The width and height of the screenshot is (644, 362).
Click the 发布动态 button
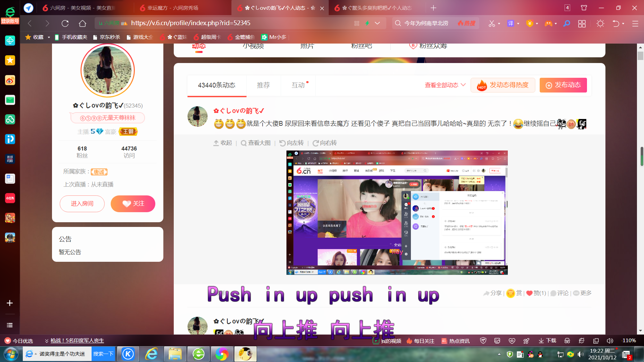(x=563, y=85)
